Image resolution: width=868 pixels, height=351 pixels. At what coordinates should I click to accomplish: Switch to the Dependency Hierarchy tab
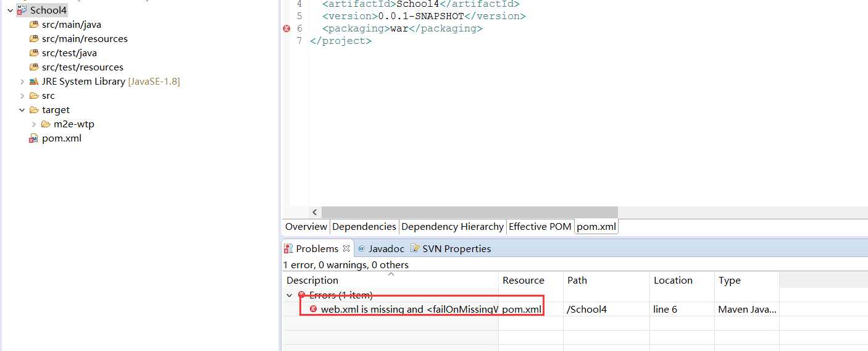452,227
